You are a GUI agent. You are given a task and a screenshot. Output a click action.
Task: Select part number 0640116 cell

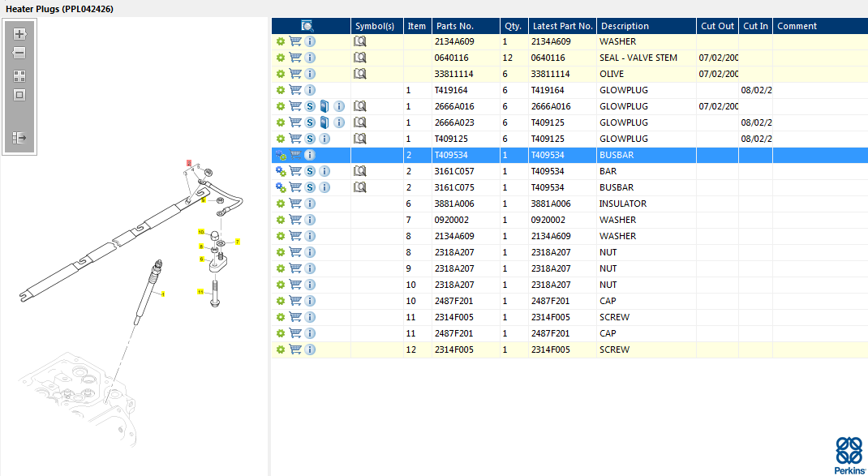point(466,58)
